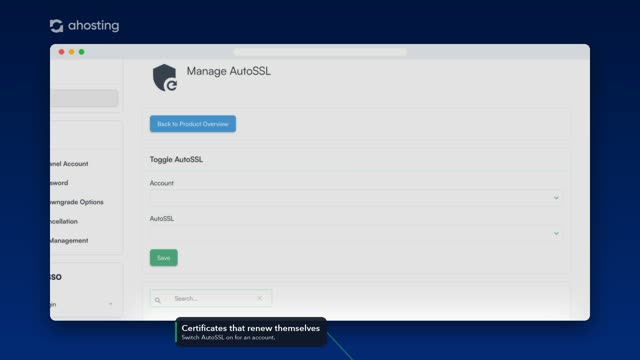Open the Account dropdown
The image size is (640, 360).
tap(356, 198)
